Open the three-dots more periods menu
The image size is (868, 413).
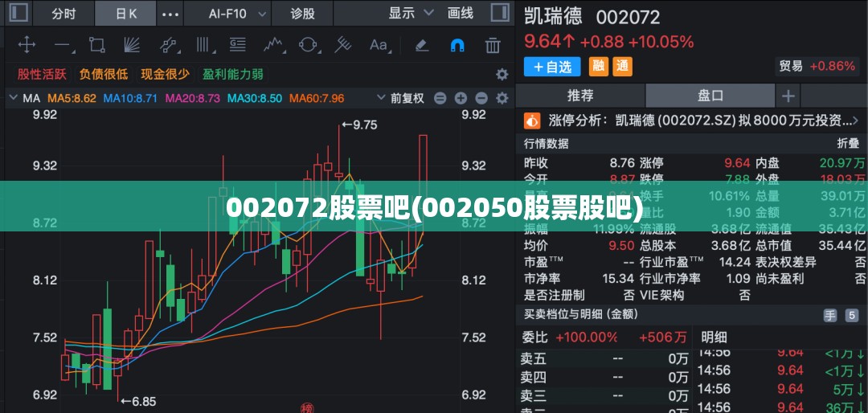click(x=170, y=14)
